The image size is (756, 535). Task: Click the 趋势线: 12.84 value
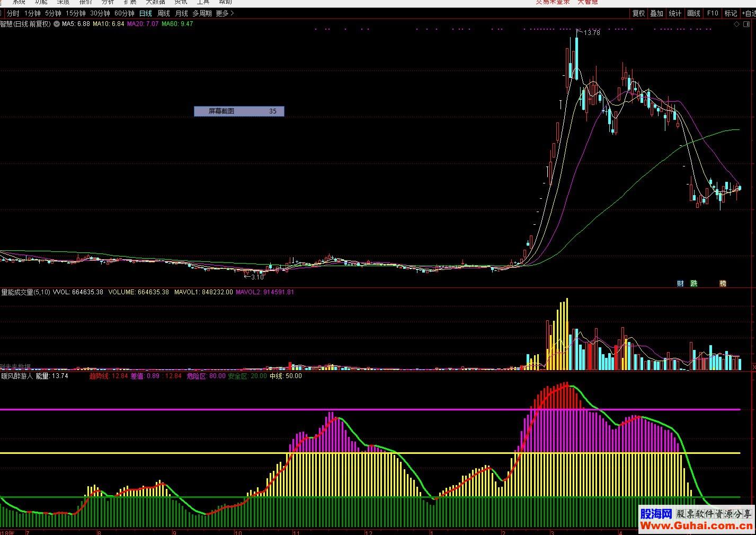click(109, 376)
